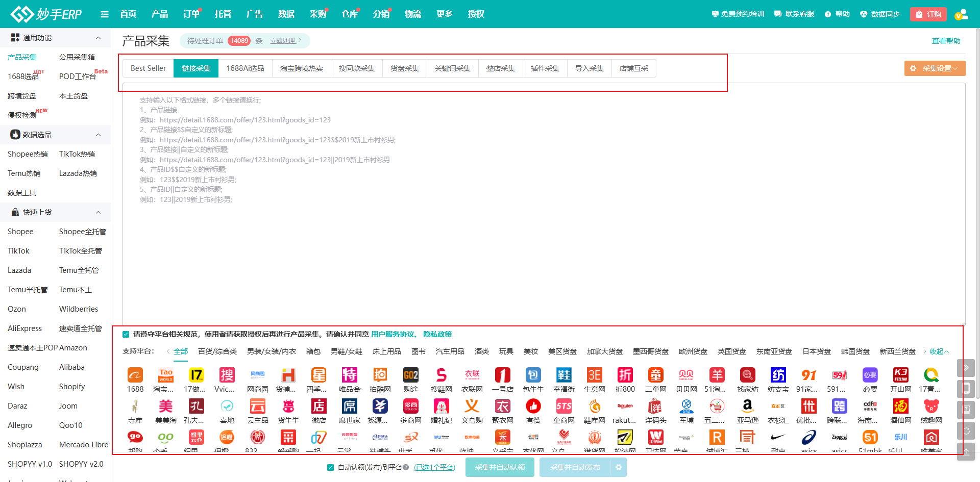This screenshot has height=482, width=980.
Task: Pick the 一号店 platform icon
Action: tap(503, 375)
